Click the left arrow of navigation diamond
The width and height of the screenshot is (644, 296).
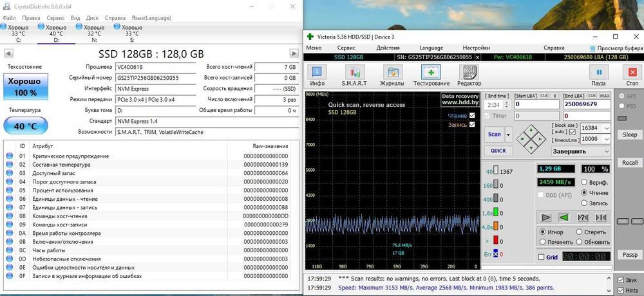(x=522, y=138)
